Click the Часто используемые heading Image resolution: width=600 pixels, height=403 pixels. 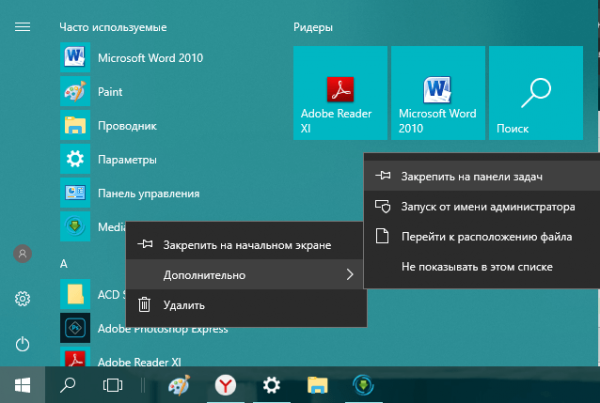[113, 27]
